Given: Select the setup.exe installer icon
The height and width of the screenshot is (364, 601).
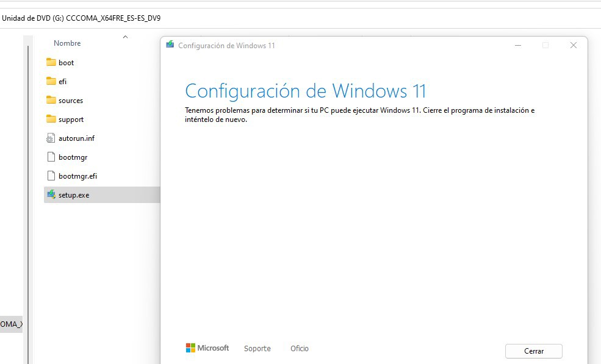Looking at the screenshot, I should [x=51, y=195].
